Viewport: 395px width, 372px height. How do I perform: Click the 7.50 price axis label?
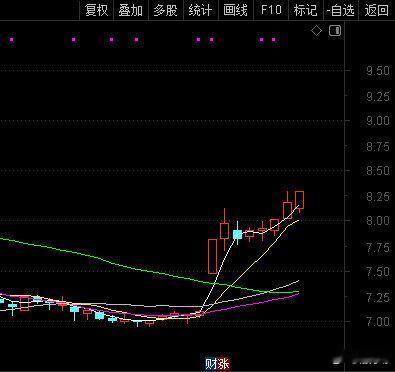[378, 272]
